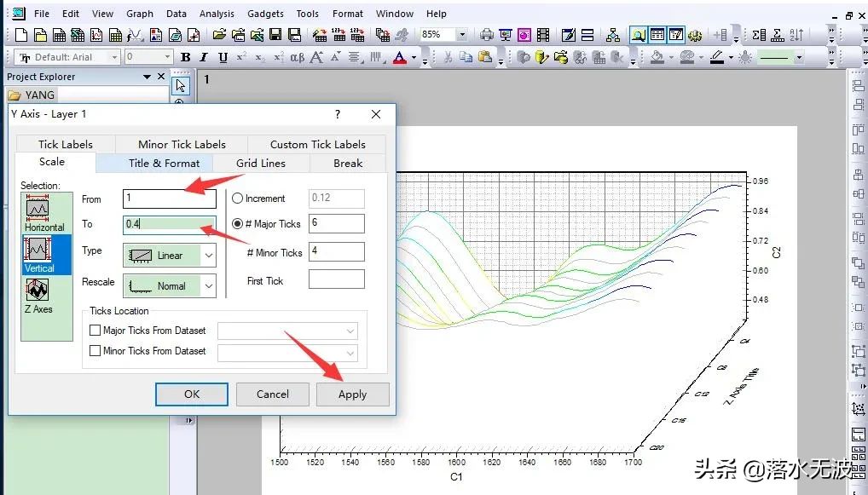Open the Analysis menu
868x495 pixels.
(217, 14)
